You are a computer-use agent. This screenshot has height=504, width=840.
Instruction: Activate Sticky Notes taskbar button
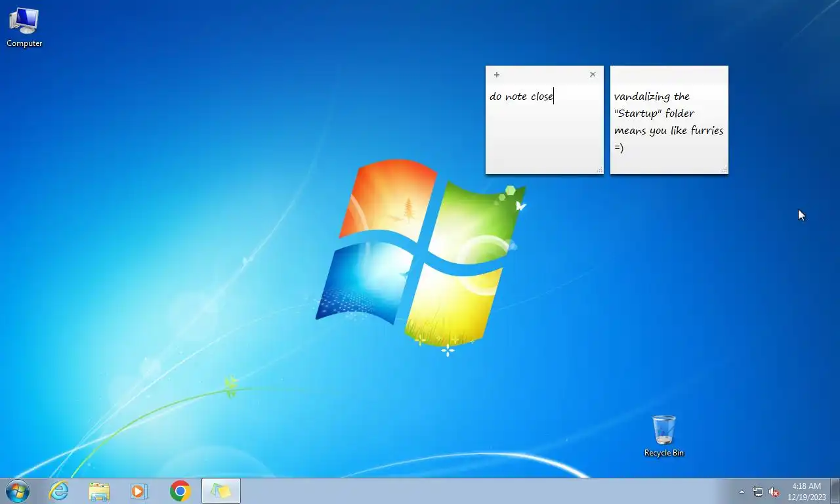pos(221,491)
